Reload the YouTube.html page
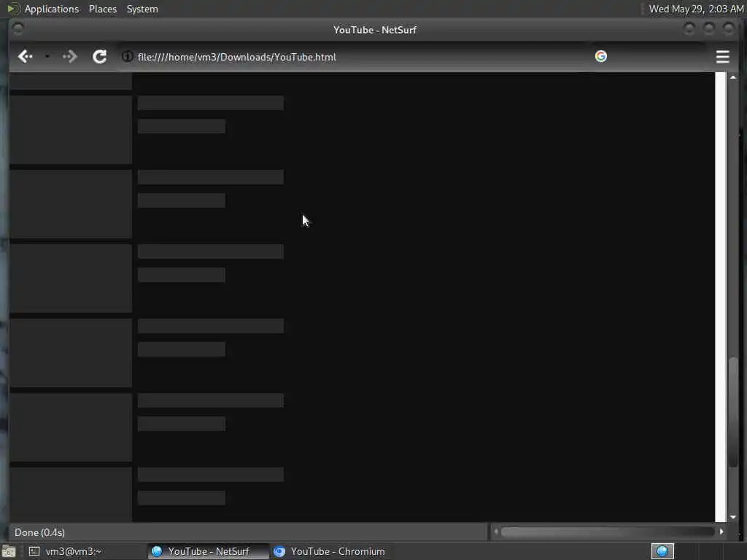The width and height of the screenshot is (747, 560). [x=99, y=57]
